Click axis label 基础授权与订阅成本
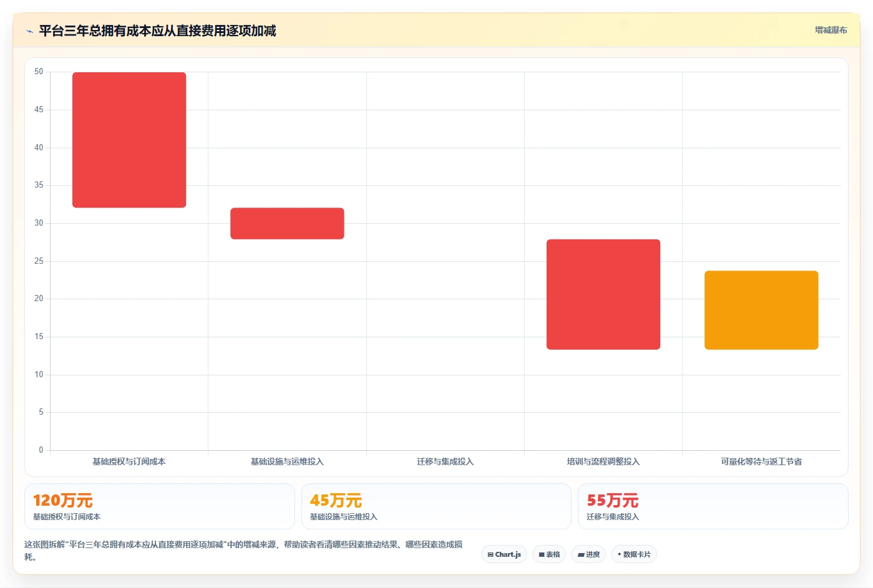 coord(129,462)
